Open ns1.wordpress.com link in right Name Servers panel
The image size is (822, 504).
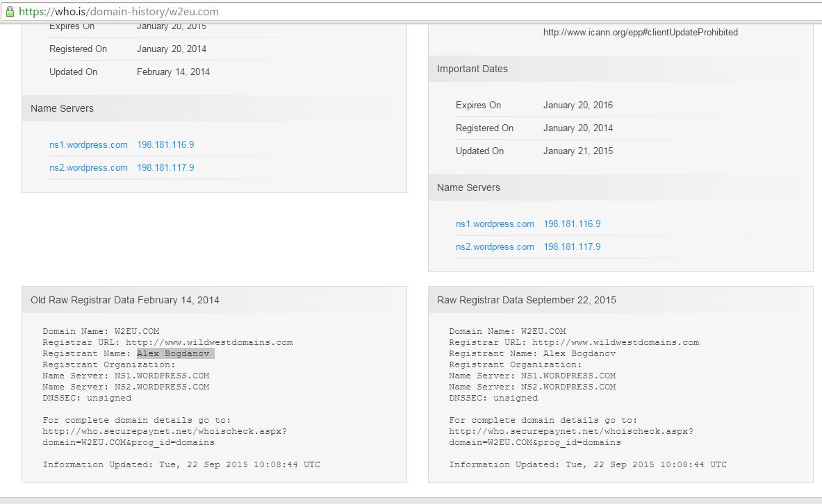[495, 224]
